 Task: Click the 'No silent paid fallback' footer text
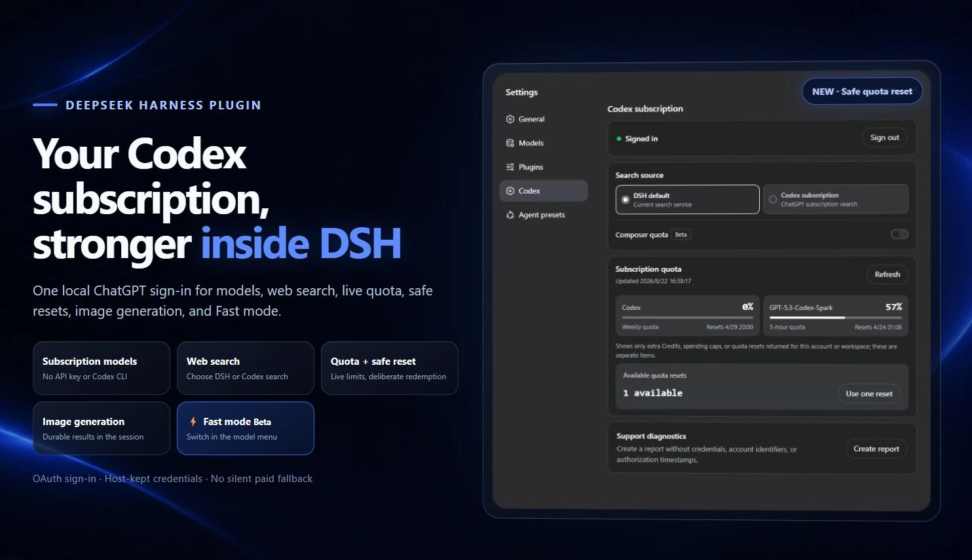pos(261,479)
